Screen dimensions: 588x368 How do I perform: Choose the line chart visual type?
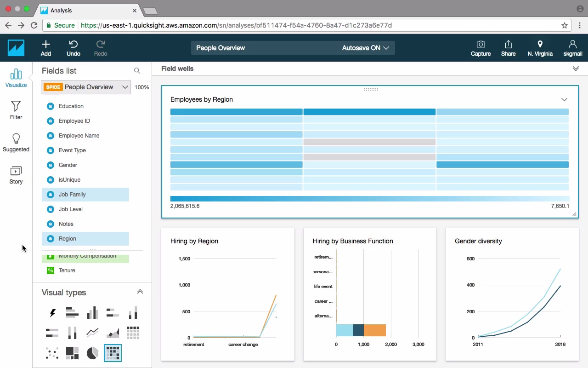(x=92, y=333)
